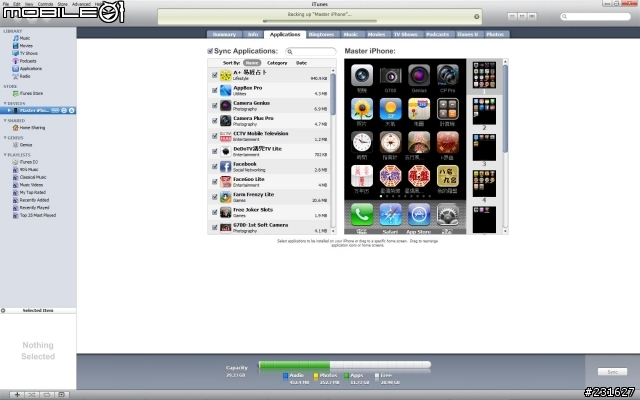This screenshot has width=640, height=400.
Task: Select the App Store icon on the iPhone screen
Action: [419, 214]
